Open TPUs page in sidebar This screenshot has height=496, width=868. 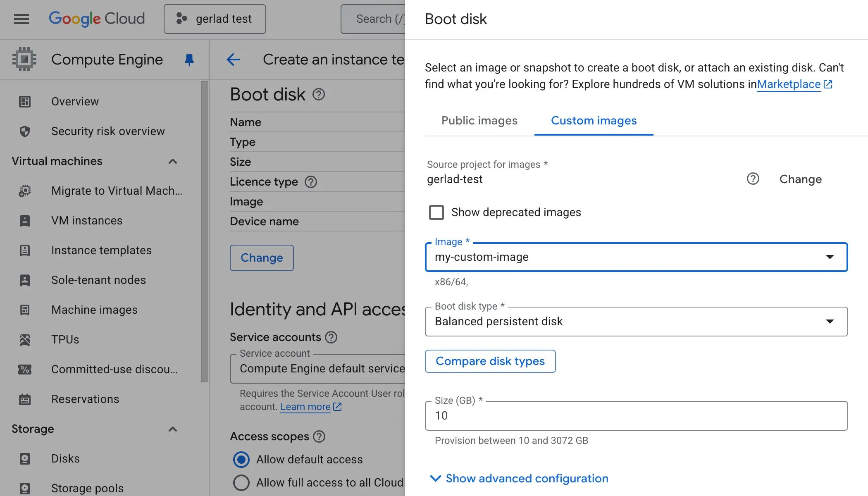(x=65, y=340)
